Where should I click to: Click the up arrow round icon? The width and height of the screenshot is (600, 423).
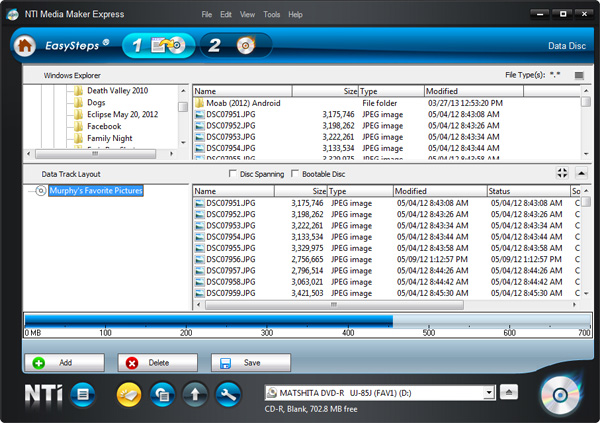point(195,394)
